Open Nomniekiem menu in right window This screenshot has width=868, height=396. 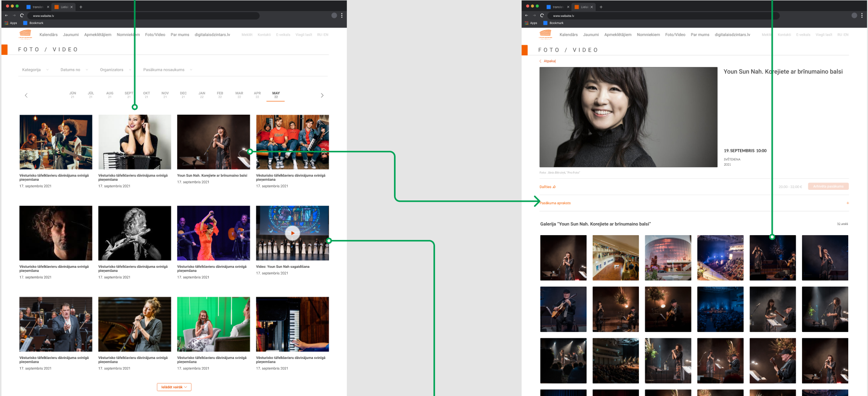[648, 35]
